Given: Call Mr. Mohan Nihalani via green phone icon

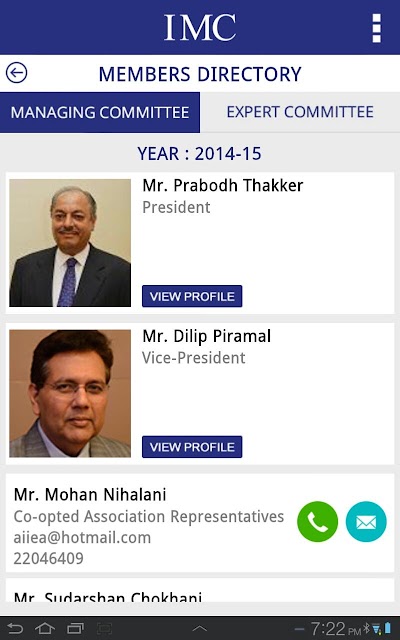Looking at the screenshot, I should 318,522.
